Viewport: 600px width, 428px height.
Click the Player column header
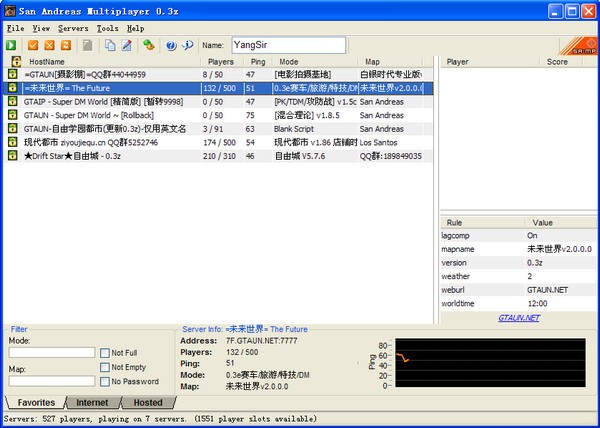click(x=490, y=62)
